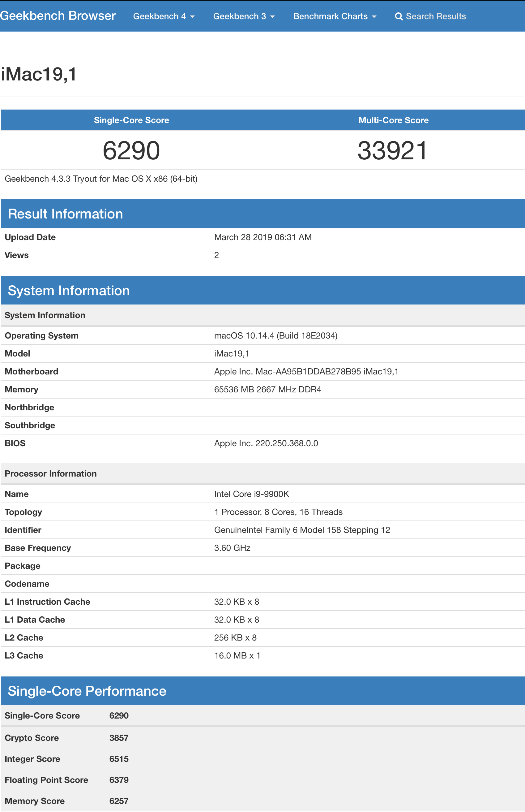Open the Geekbench 3 dropdown menu
525x812 pixels.
[244, 16]
